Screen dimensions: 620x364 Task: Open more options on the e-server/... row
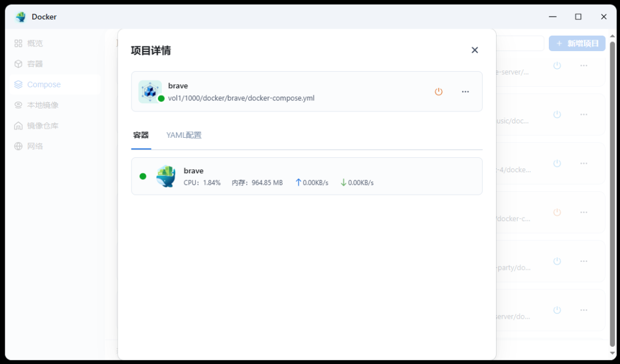[584, 65]
